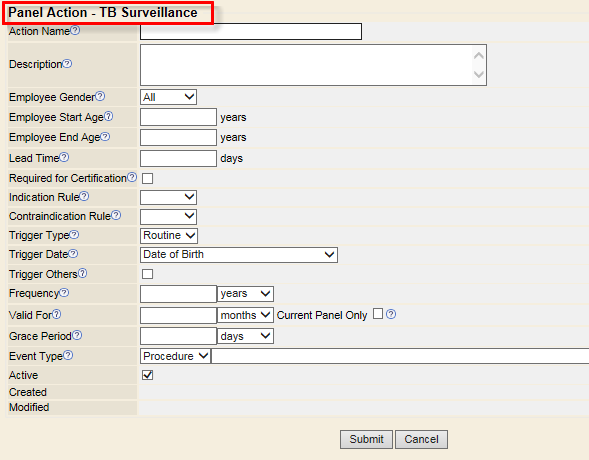Open the Employee Gender dropdown
The height and width of the screenshot is (460, 589).
tap(168, 97)
